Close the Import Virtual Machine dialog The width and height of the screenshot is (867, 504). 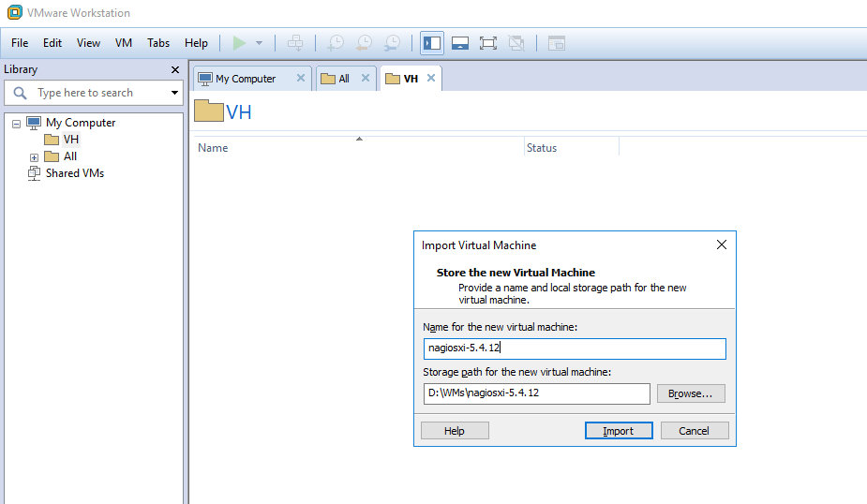722,245
